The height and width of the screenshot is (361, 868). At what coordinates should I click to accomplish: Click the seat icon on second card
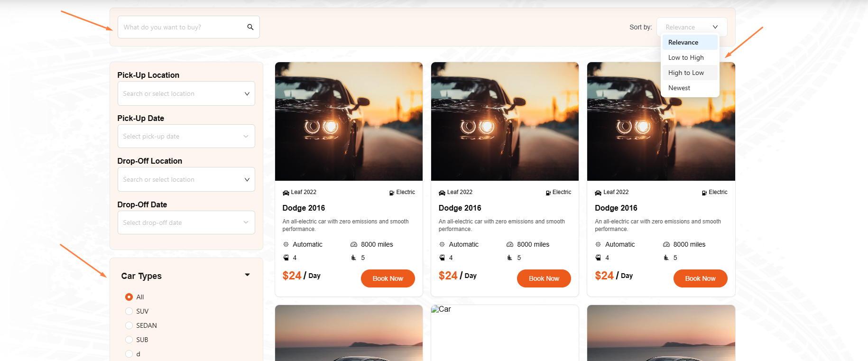pyautogui.click(x=510, y=258)
